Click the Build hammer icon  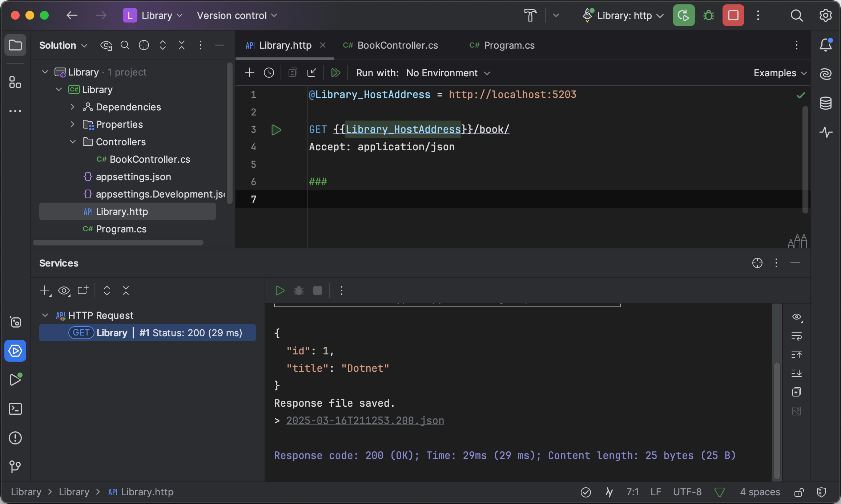[x=530, y=16]
